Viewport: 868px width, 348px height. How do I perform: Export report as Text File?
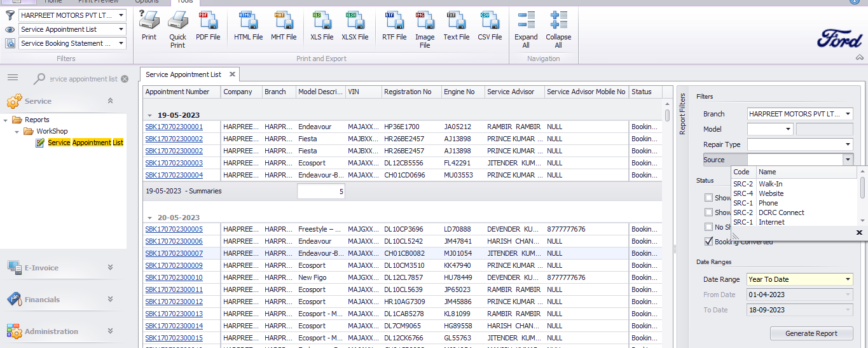[x=456, y=26]
